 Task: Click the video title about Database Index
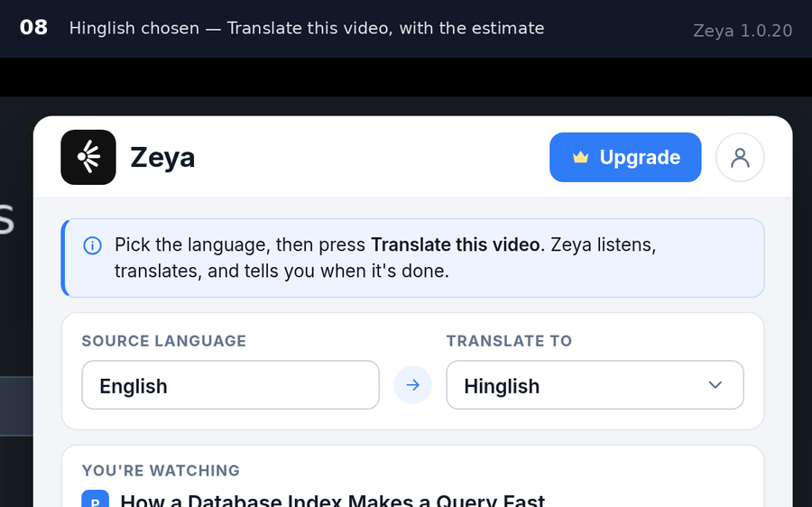pos(332,500)
